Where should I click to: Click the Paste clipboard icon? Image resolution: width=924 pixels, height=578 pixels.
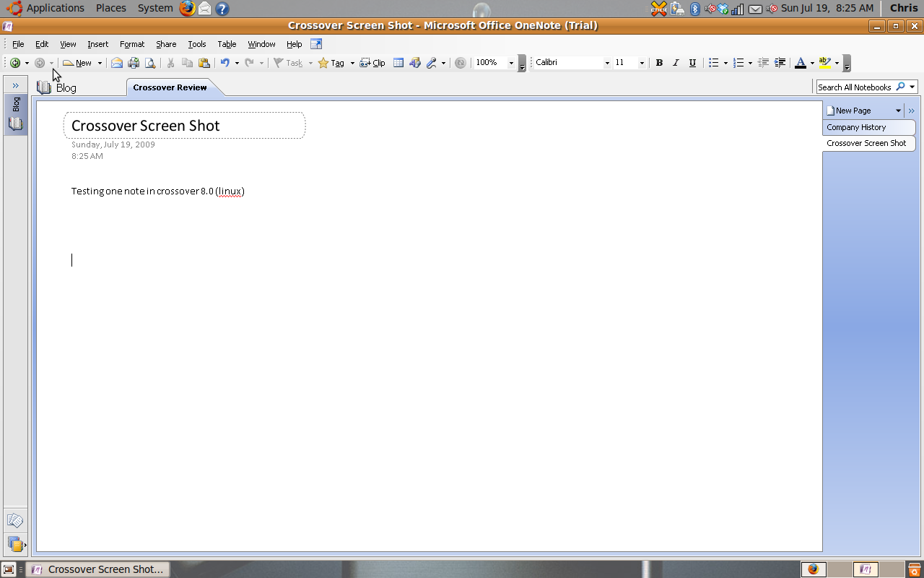click(x=204, y=63)
